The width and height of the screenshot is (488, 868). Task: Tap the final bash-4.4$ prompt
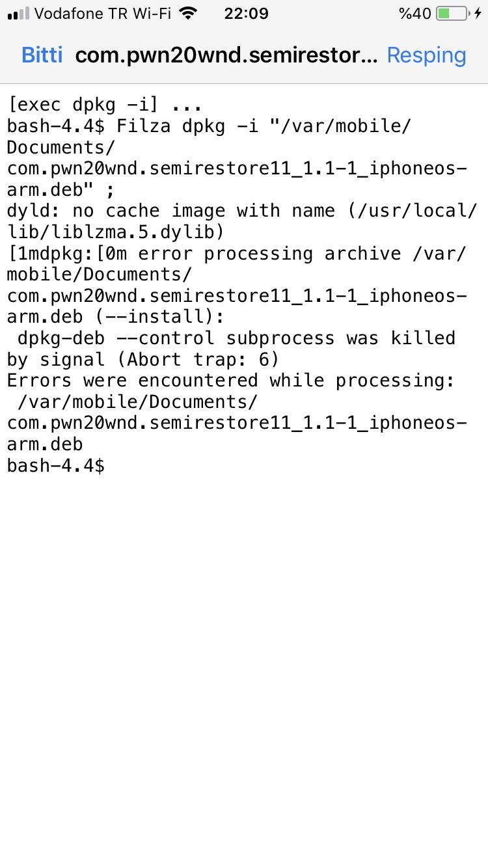55,465
